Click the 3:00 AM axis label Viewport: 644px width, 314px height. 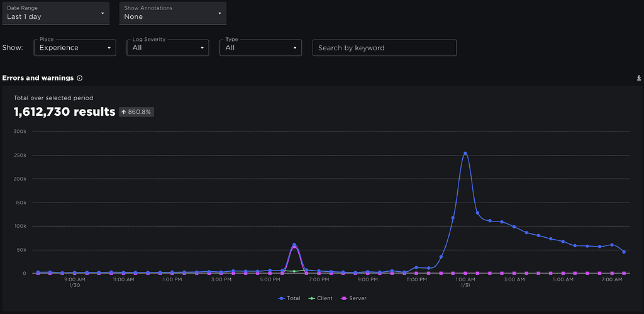click(x=514, y=280)
